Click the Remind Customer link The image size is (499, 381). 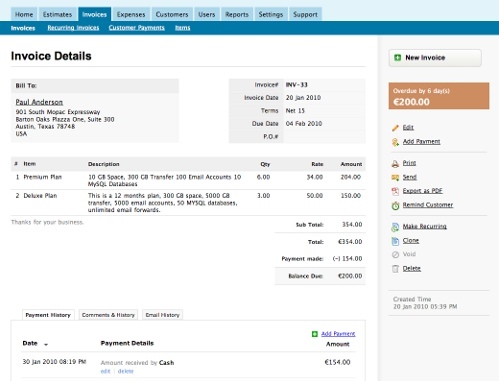pyautogui.click(x=428, y=205)
